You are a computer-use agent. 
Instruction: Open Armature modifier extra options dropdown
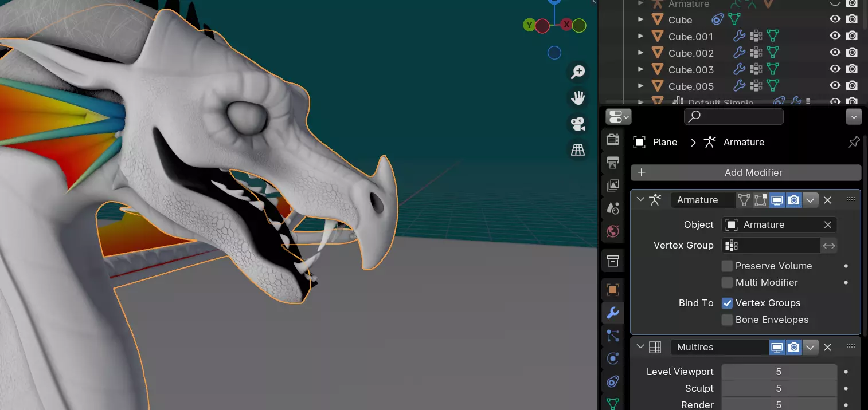[810, 200]
